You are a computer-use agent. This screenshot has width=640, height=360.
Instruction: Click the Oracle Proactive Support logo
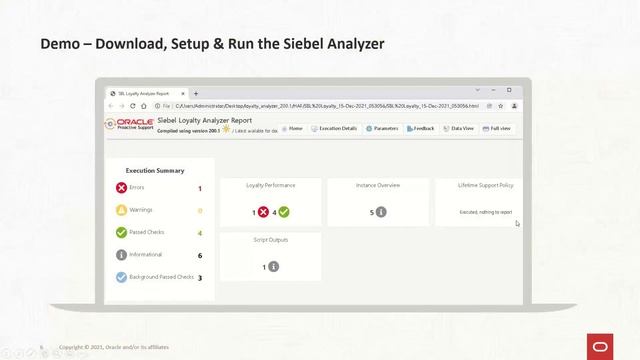coord(129,124)
